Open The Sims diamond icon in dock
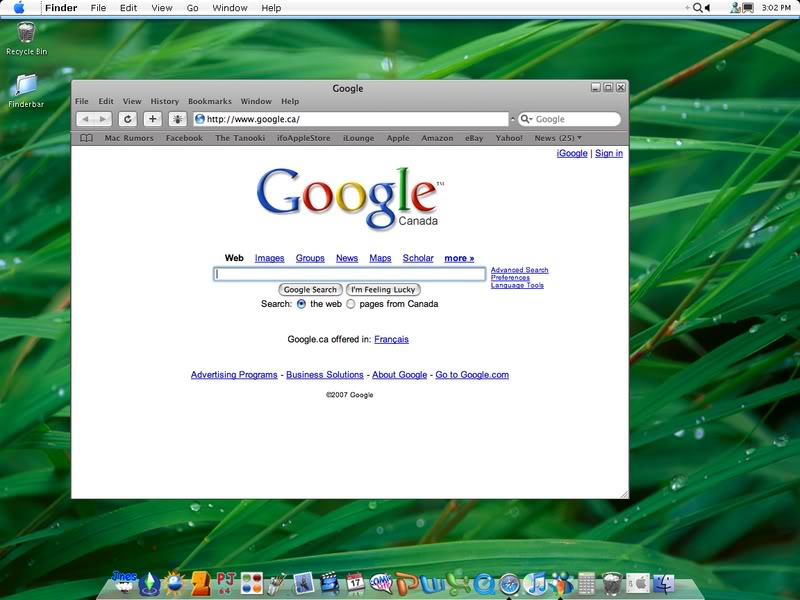 coord(149,584)
